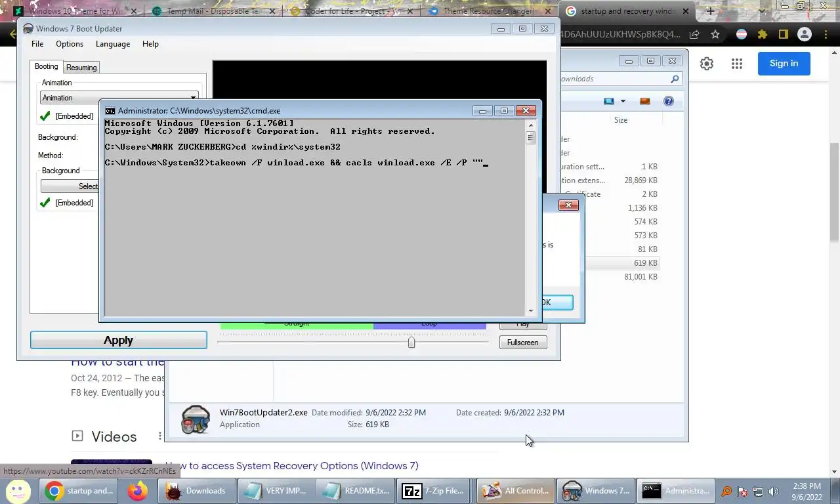The image size is (840, 504).
Task: Open the taskbar clock showing 2:38 PM
Action: [x=807, y=492]
